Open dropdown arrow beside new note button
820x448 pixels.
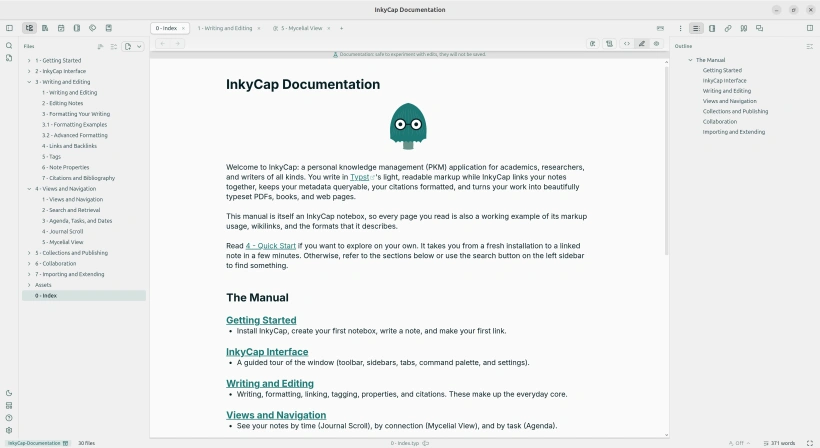139,47
